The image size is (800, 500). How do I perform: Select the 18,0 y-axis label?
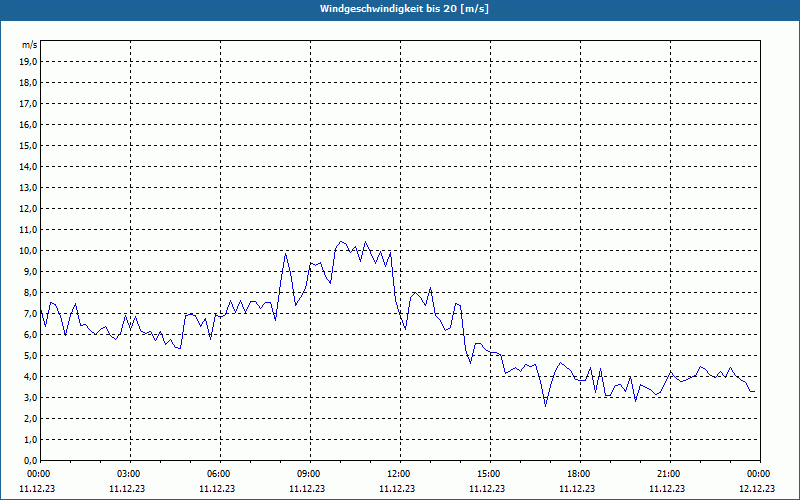(28, 83)
